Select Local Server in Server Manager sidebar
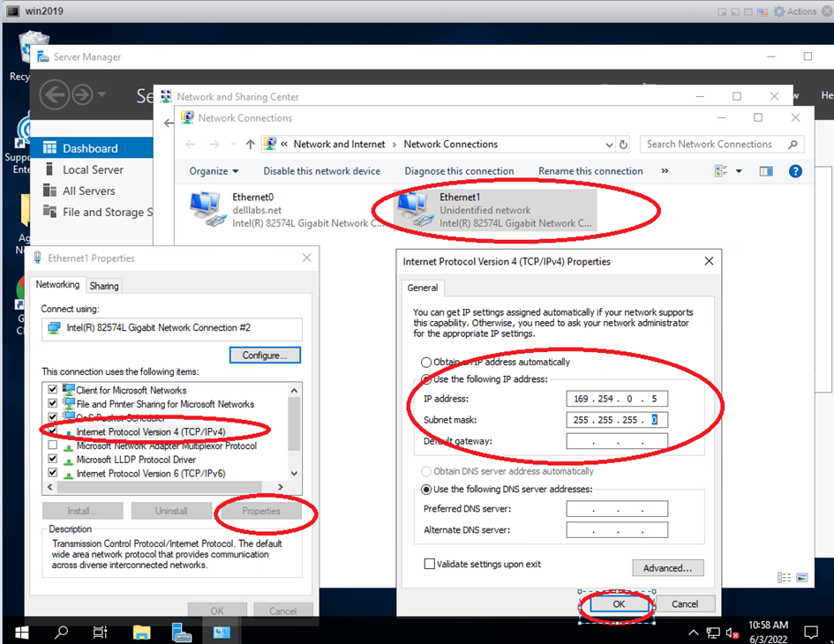This screenshot has height=644, width=834. (x=93, y=169)
